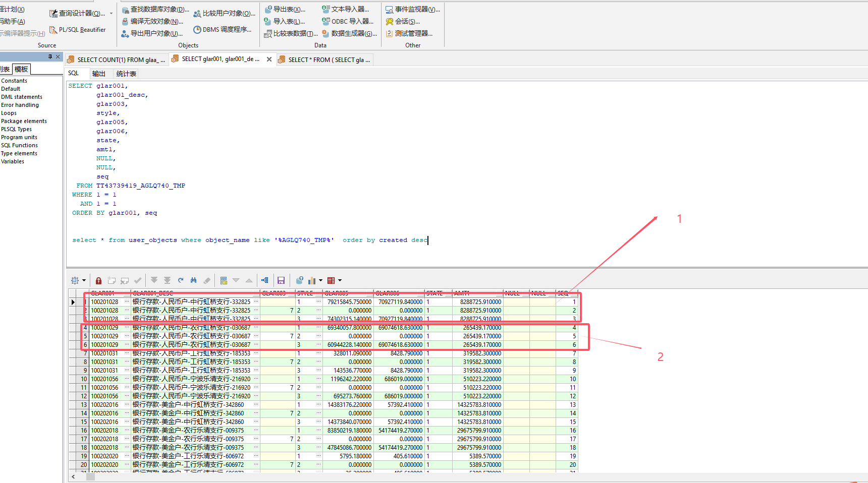This screenshot has width=868, height=483.
Task: Open the grid selection mode dropdown arrow
Action: pyautogui.click(x=84, y=280)
